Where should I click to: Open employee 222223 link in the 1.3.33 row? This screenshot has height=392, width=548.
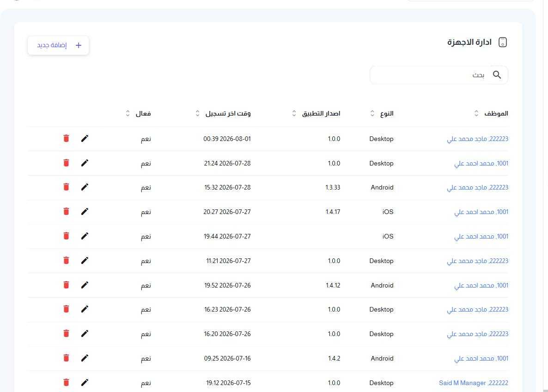click(x=477, y=187)
